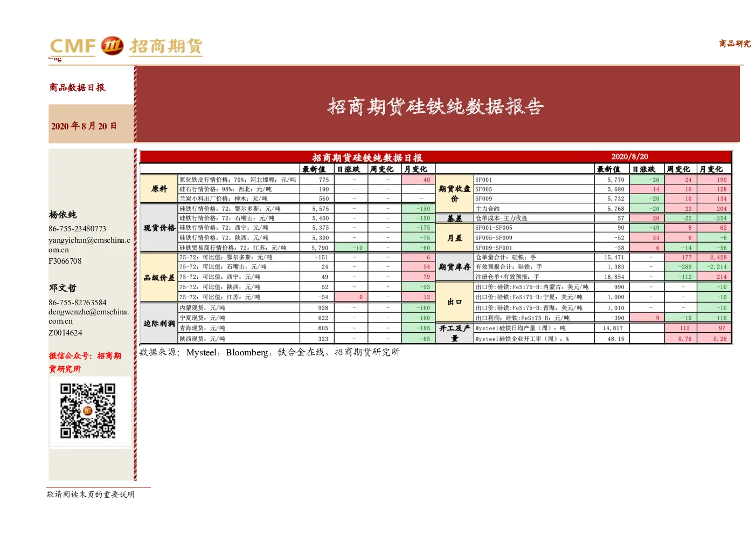Select the operating rate value 48.15
The image size is (756, 535).
[616, 339]
